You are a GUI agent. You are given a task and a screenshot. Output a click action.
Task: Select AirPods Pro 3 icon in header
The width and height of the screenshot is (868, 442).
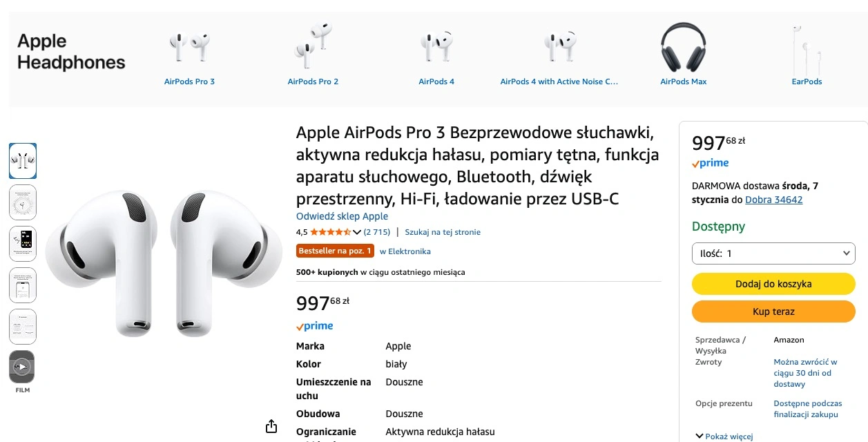189,47
